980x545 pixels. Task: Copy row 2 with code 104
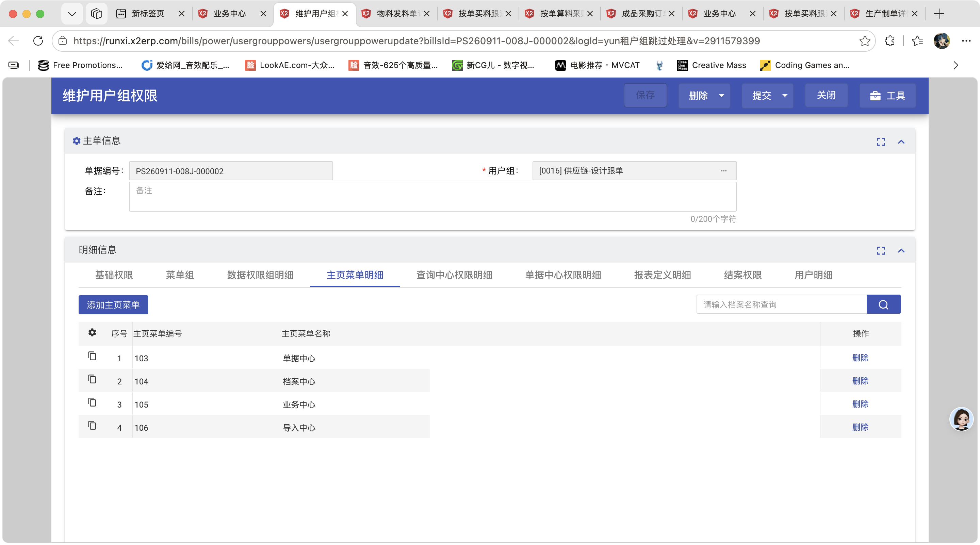[x=92, y=379]
